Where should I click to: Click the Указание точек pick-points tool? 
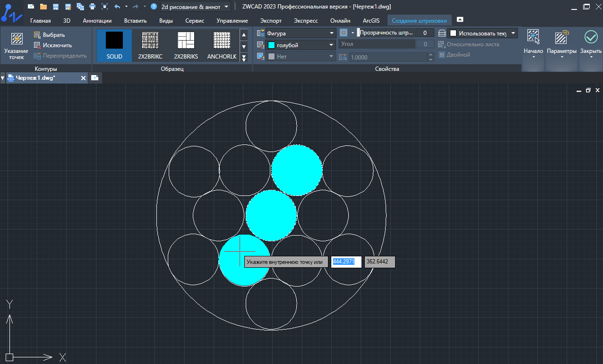[16, 46]
